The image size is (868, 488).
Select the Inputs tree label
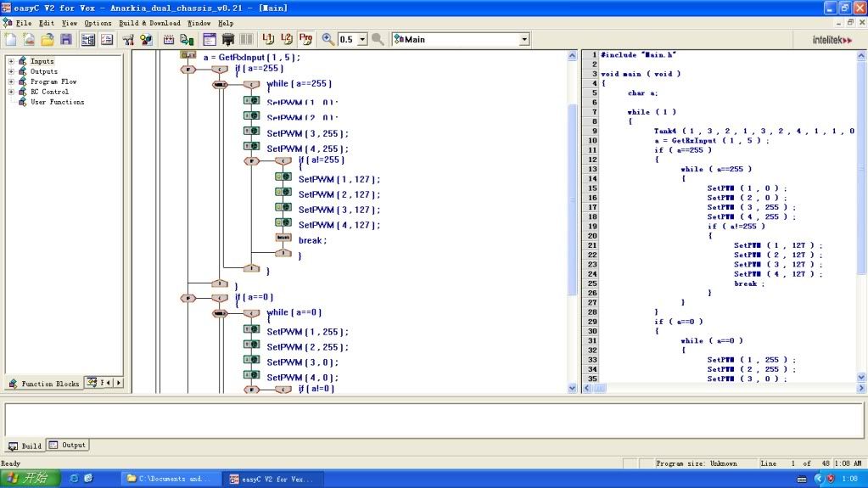point(42,61)
